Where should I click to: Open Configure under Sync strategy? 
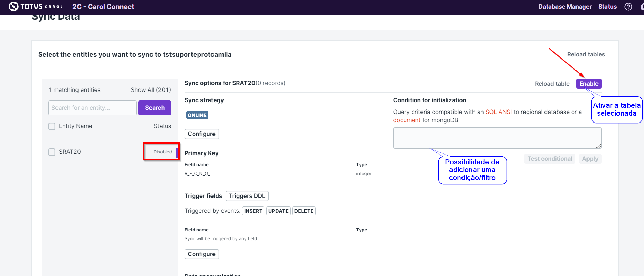tap(201, 134)
